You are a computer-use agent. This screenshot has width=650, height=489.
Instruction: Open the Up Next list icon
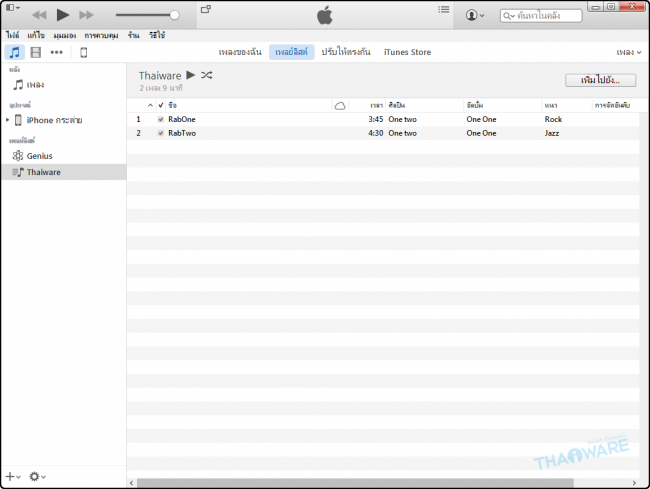tap(444, 10)
